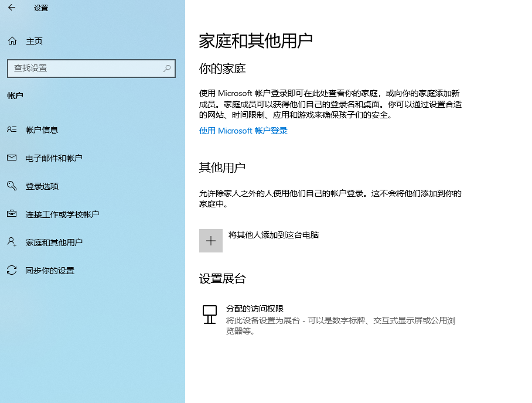Click the key icon for 登录选项
532x403 pixels.
pos(12,186)
